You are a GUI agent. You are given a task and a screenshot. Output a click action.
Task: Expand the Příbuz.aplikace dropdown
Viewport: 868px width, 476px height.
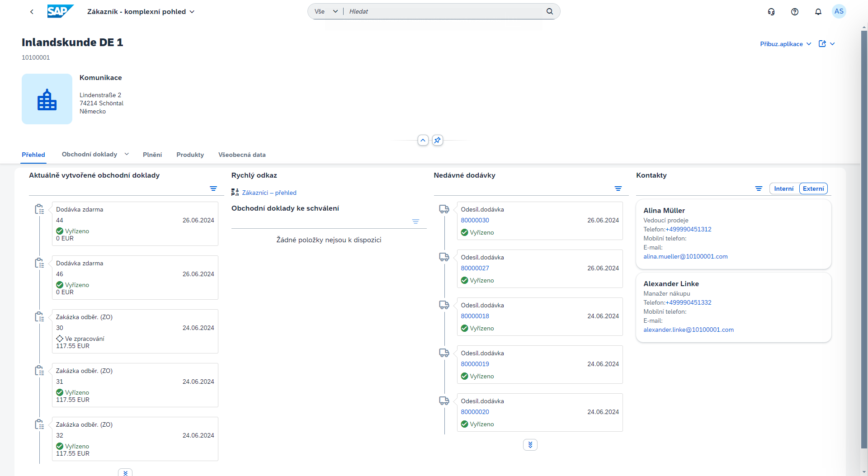coord(785,44)
